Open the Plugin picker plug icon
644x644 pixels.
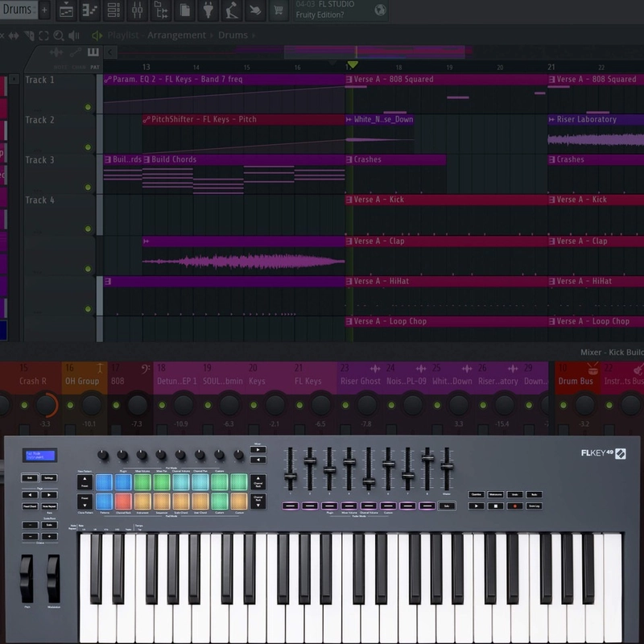click(x=208, y=12)
